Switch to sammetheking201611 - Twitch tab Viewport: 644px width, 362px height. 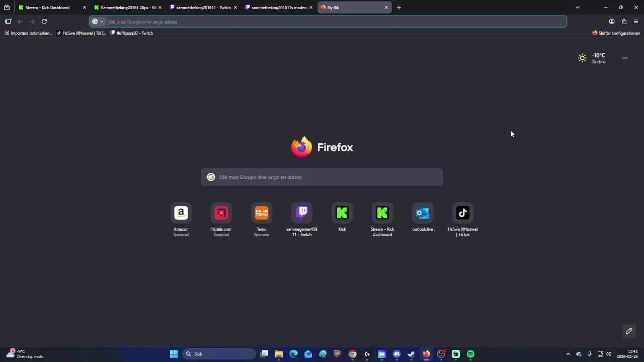[203, 8]
